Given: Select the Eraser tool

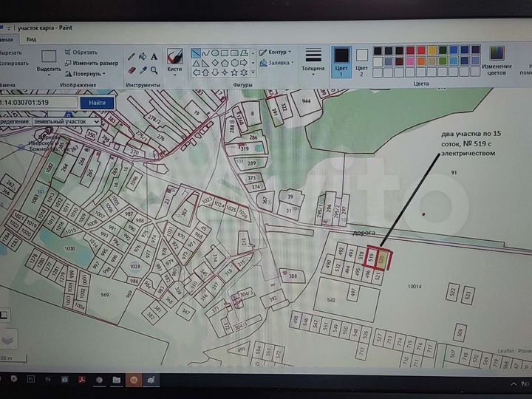Looking at the screenshot, I should click(x=132, y=71).
